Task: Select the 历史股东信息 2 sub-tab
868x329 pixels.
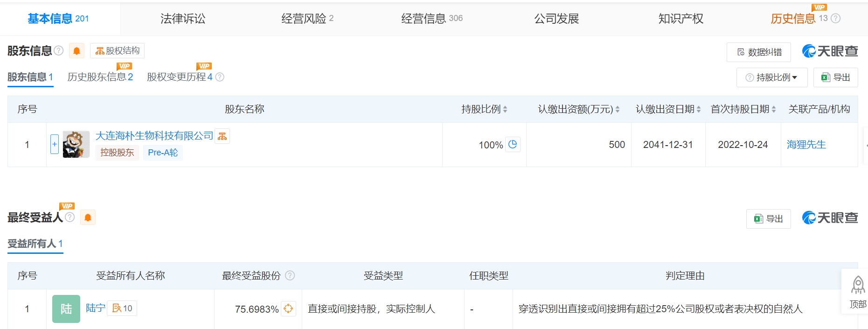Action: (100, 77)
